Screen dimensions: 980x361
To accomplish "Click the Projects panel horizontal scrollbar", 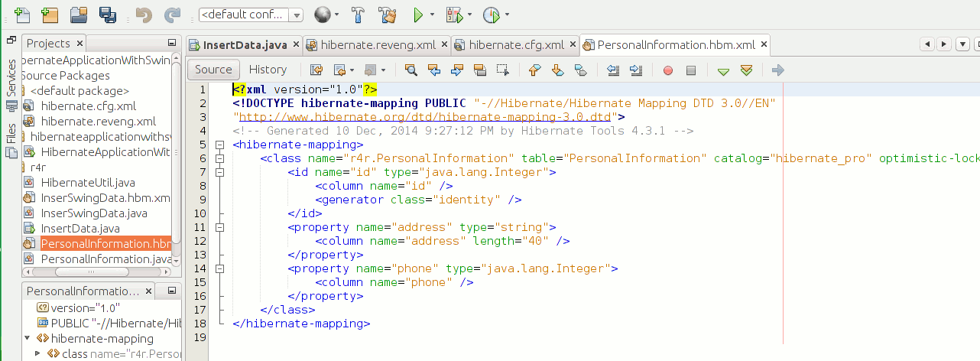I will [92, 272].
